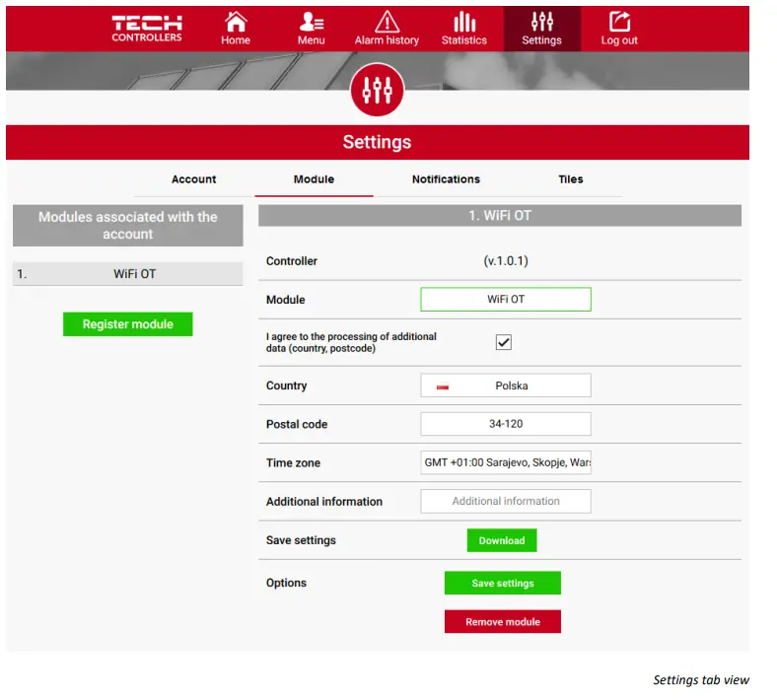Click the 'Controller' row label
The height and width of the screenshot is (700, 777).
292,261
